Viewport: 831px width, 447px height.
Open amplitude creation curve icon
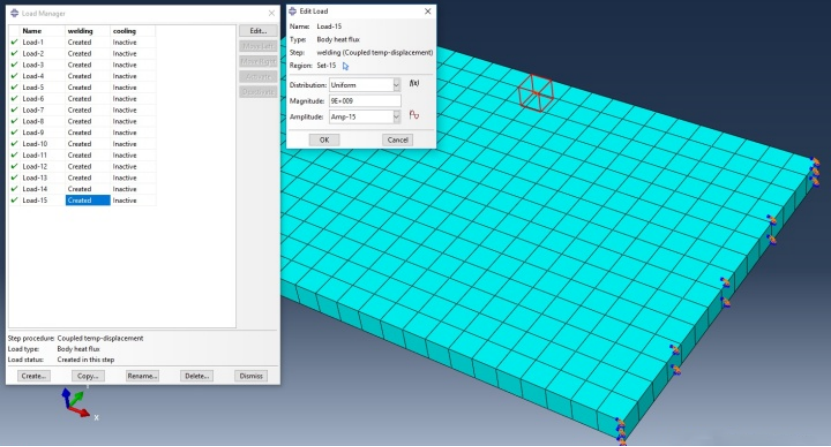click(x=414, y=116)
